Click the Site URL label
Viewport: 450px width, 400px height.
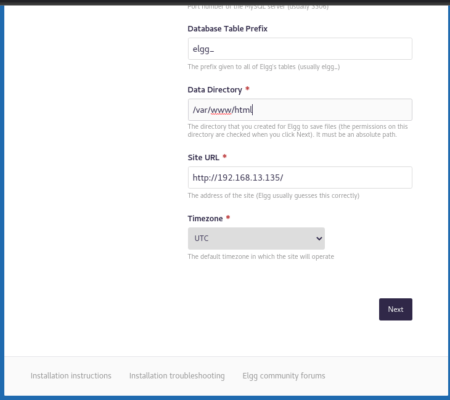(203, 157)
